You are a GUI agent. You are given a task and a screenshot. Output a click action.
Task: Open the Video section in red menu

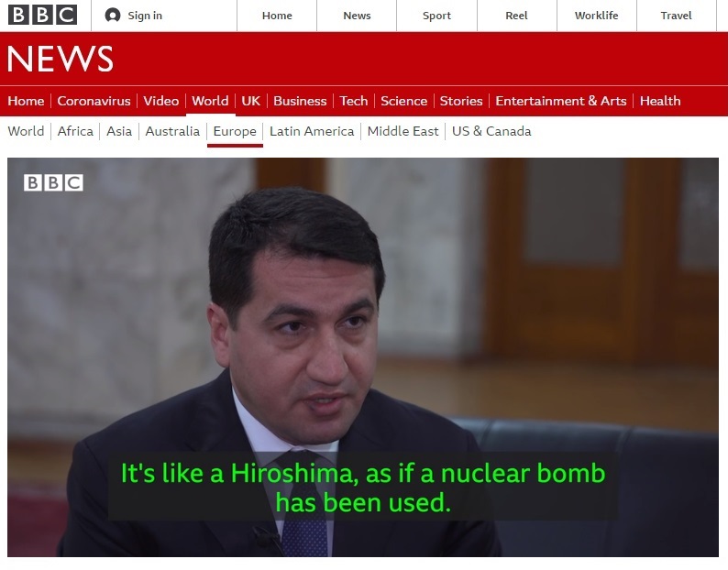point(160,101)
